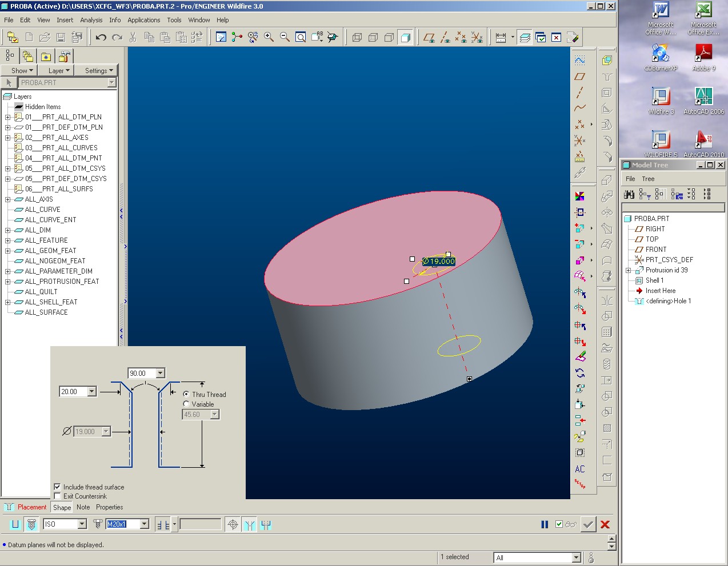The image size is (728, 566).
Task: Click the Refit view icon
Action: (301, 38)
